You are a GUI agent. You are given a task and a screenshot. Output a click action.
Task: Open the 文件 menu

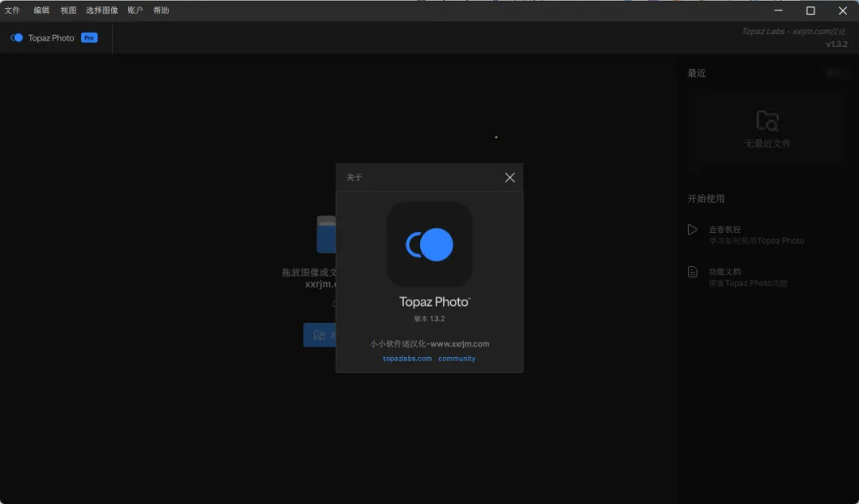(12, 10)
